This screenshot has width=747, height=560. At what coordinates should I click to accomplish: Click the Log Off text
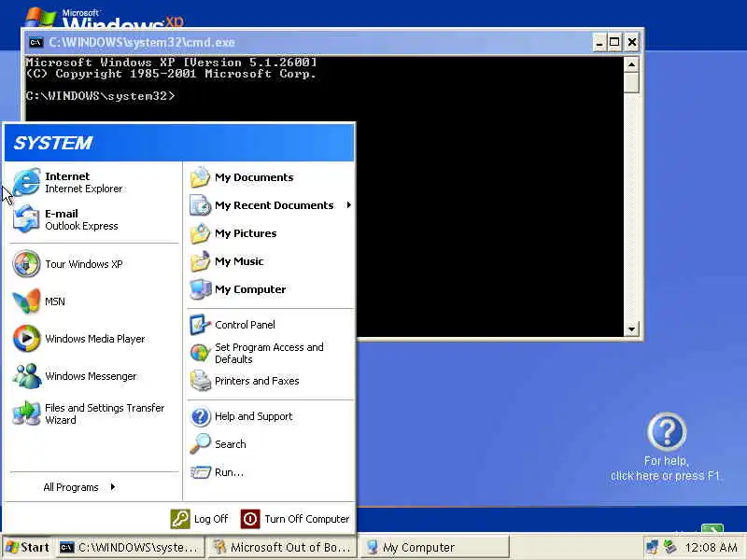click(211, 519)
